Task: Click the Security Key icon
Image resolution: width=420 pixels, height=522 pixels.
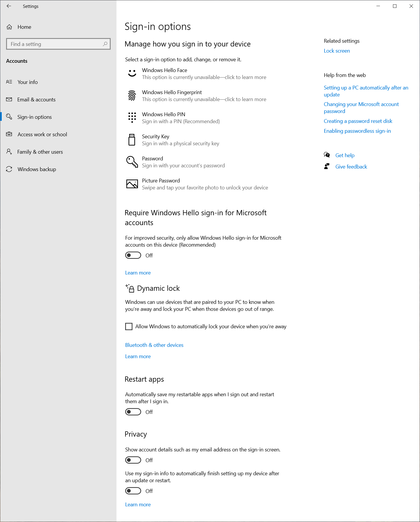Action: [132, 140]
